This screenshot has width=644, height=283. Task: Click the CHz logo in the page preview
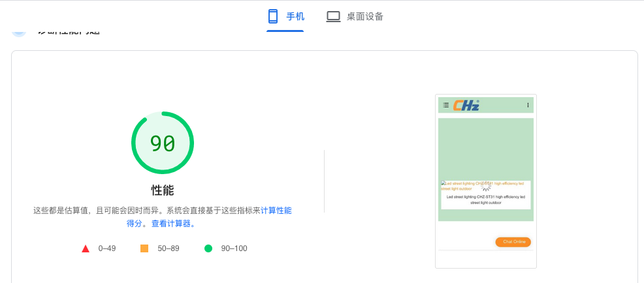(466, 105)
